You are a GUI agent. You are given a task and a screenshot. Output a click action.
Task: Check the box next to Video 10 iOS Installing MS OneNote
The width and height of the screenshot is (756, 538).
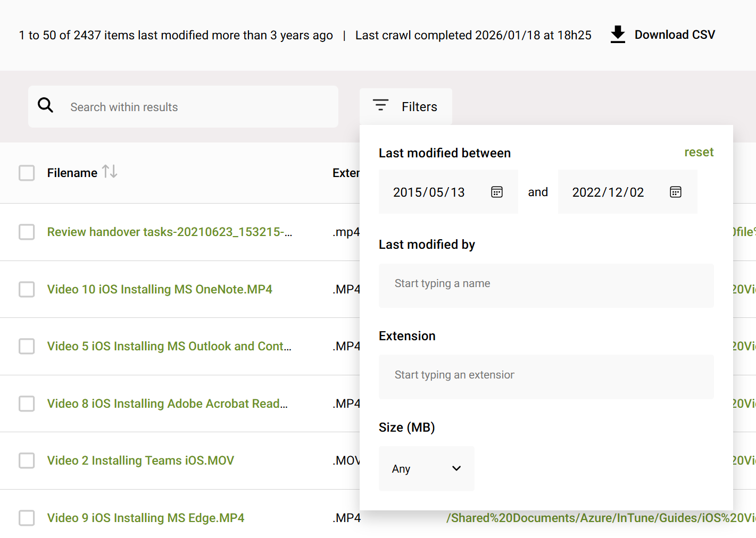coord(27,289)
